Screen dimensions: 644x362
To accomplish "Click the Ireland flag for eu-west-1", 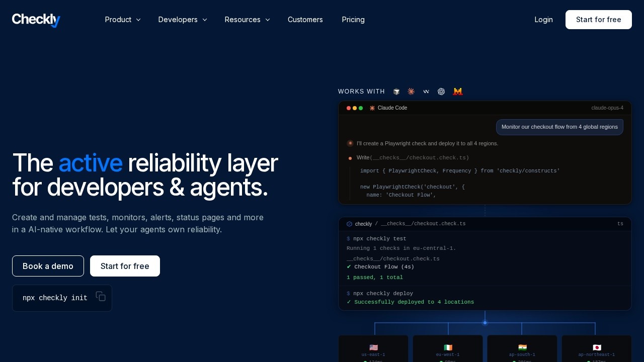I will (448, 347).
